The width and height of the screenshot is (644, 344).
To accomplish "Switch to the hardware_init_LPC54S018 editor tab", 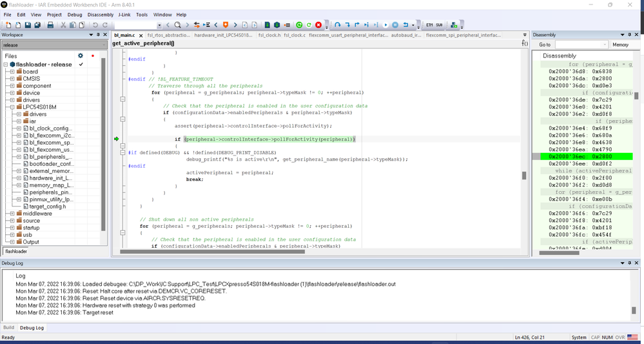I will point(224,35).
